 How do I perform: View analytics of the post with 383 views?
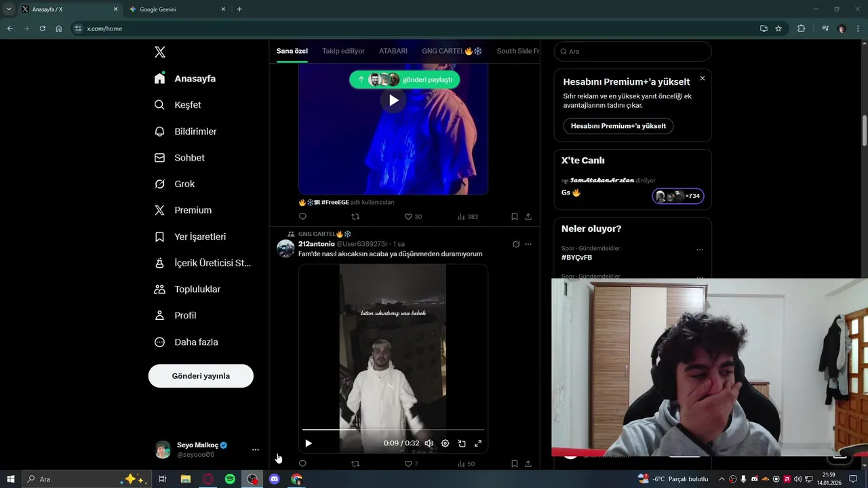click(x=468, y=217)
